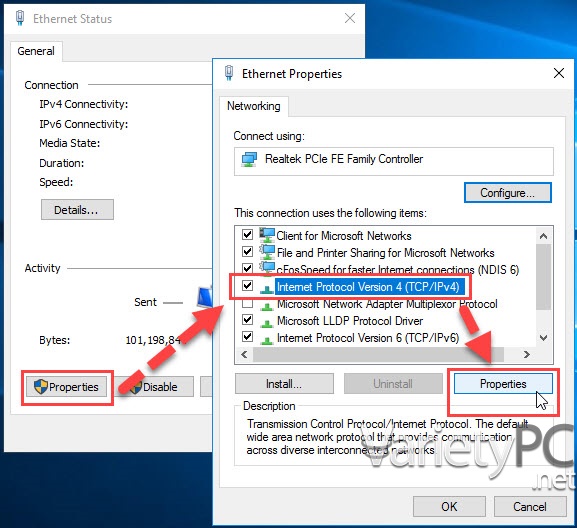Select Microsoft Network Adapter Multiplexor Protocol row
This screenshot has width=577, height=528.
pyautogui.click(x=387, y=304)
